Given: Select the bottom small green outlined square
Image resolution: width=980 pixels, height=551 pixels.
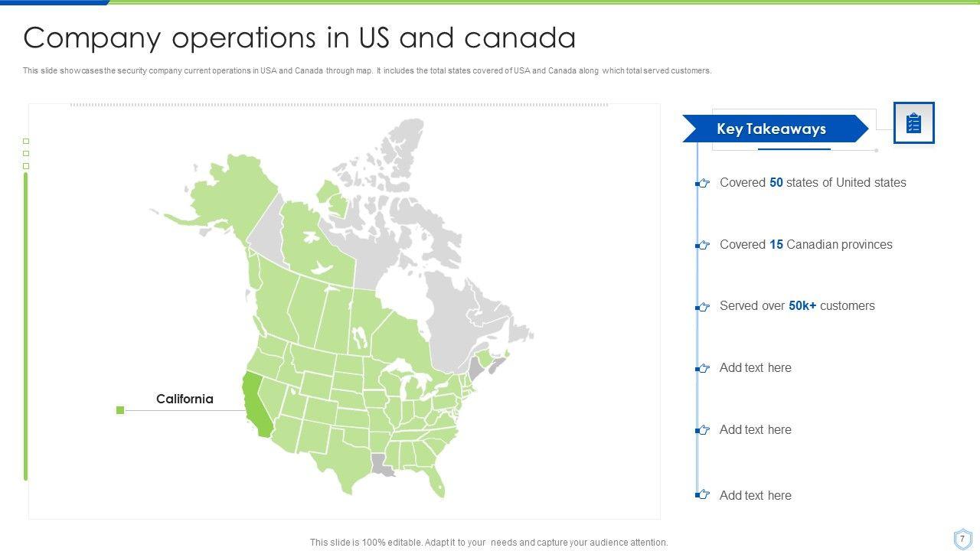Looking at the screenshot, I should click(26, 166).
